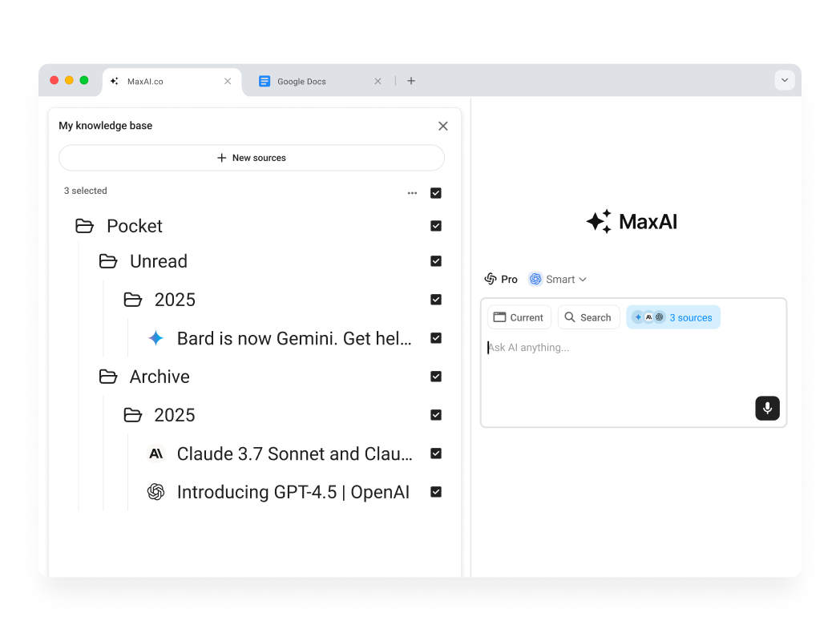Screen dimensions: 840x641
Task: Click the red window close button
Action: coord(55,80)
